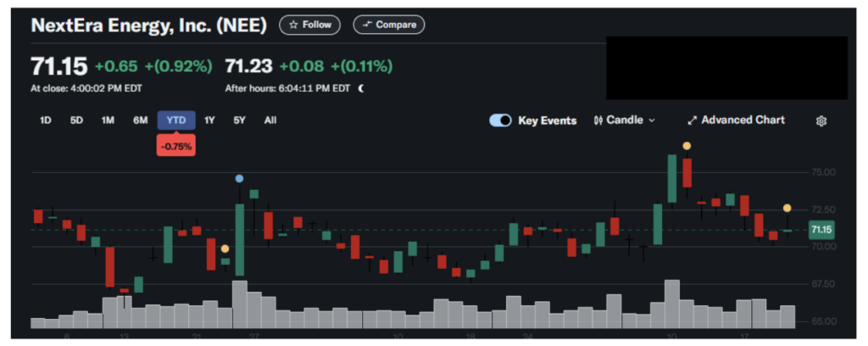Click the 71.15 current price label on axis

point(822,229)
